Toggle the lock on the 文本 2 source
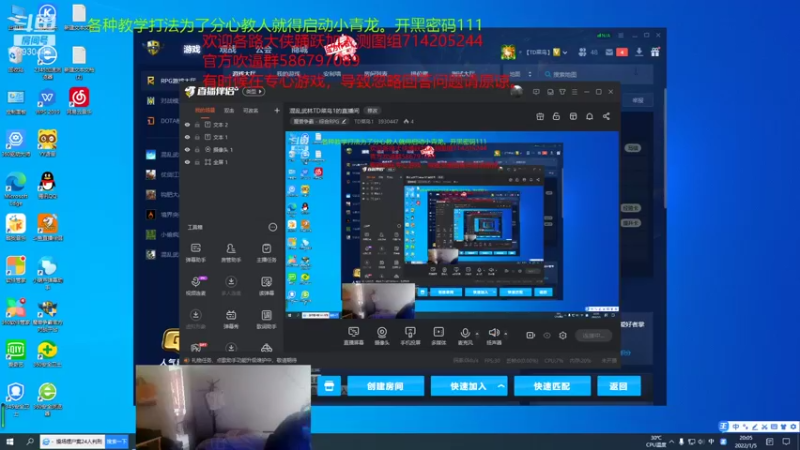The height and width of the screenshot is (450, 800). 197,124
